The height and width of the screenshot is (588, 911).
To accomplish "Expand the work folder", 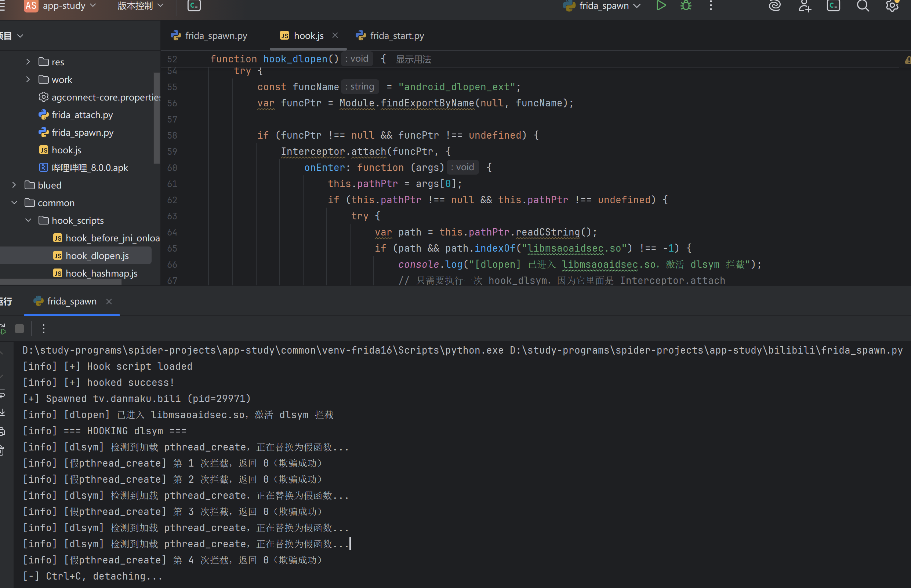I will 28,80.
